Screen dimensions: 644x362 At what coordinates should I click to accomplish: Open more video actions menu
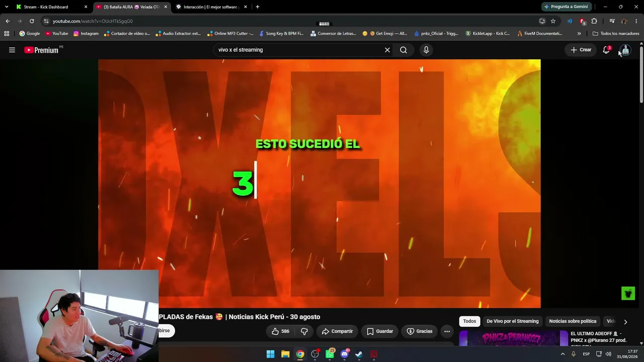(x=447, y=331)
